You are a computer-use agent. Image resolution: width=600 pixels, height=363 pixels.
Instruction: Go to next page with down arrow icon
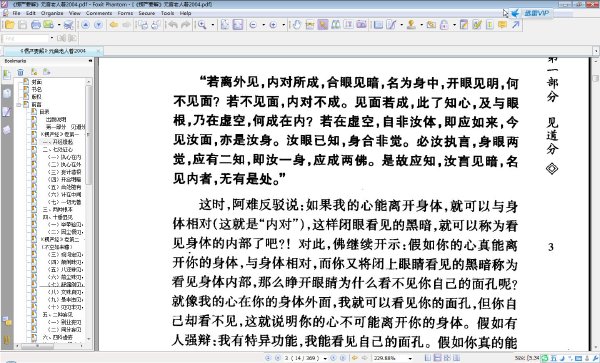[x=98, y=25]
